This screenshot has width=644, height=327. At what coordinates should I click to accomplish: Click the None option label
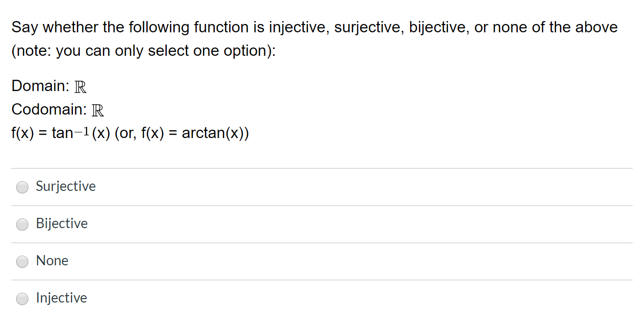pos(52,261)
